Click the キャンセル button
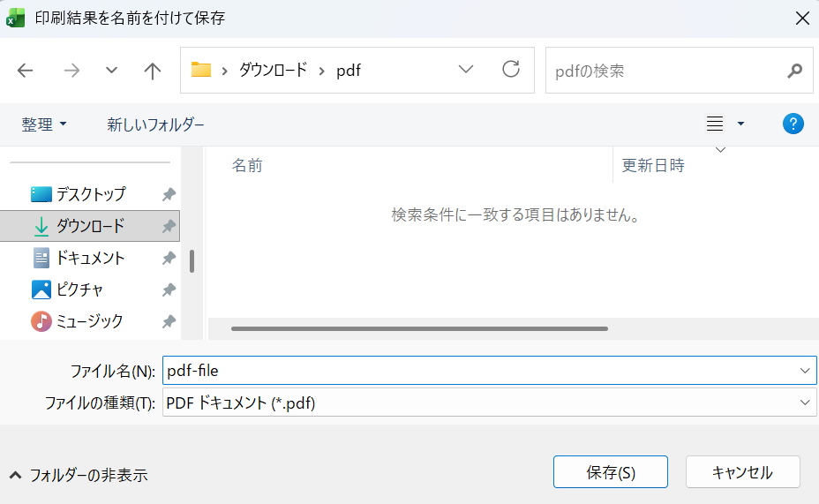 (x=743, y=472)
